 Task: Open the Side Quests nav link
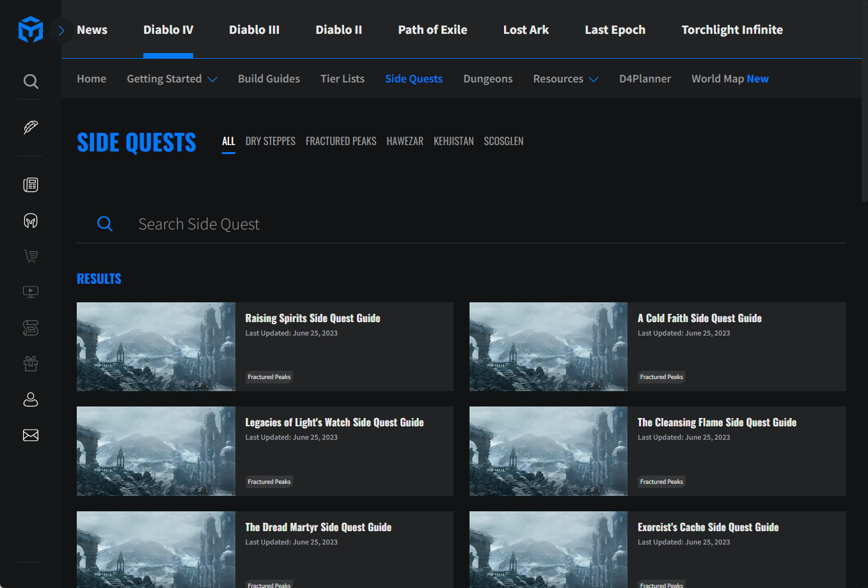[x=414, y=79]
